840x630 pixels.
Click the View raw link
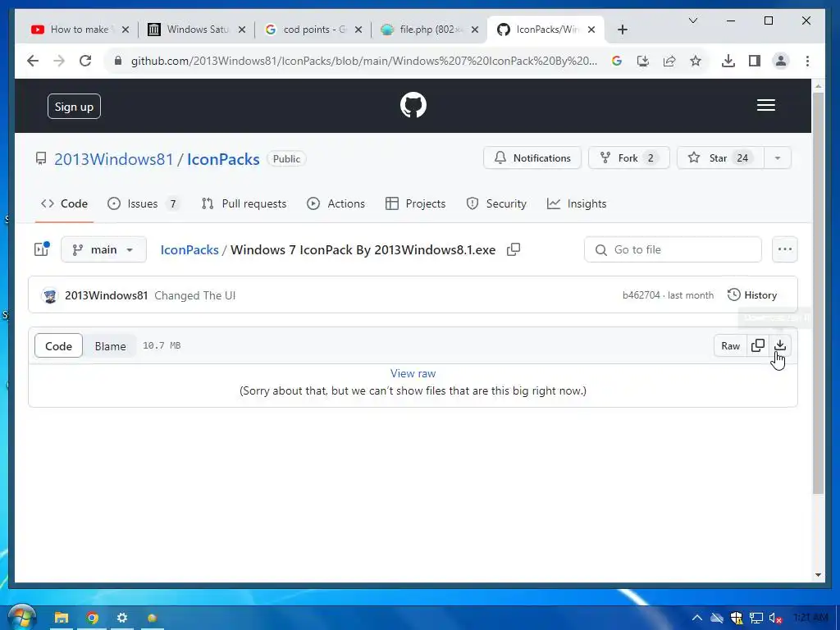413,373
